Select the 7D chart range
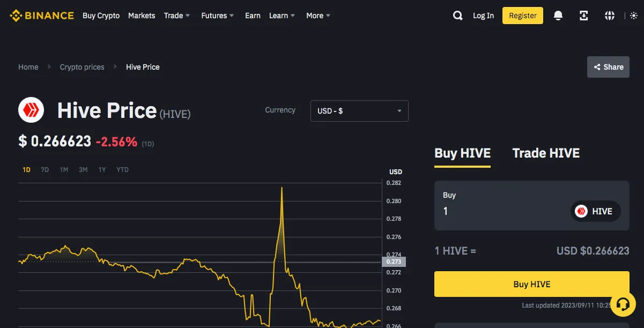644x328 pixels. coord(45,170)
